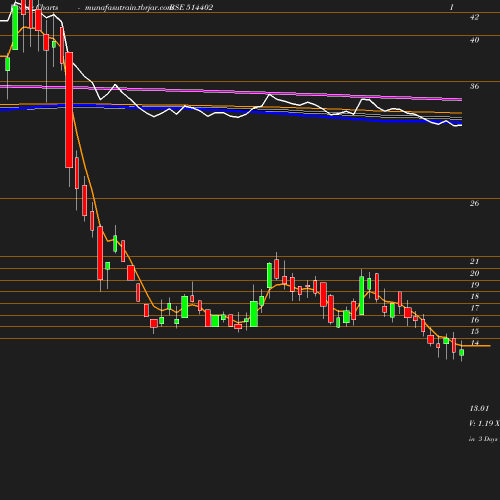Click the Charts label at top left

click(x=47, y=7)
